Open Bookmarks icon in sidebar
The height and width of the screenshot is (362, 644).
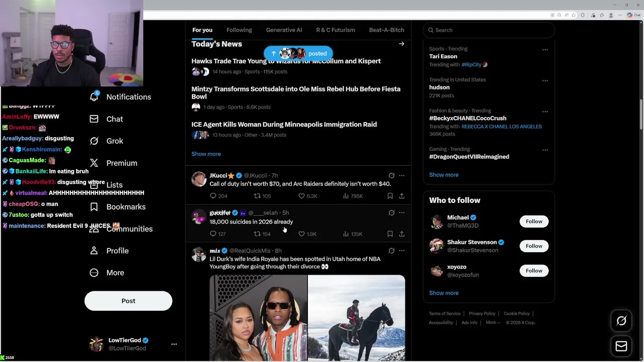pos(94,207)
